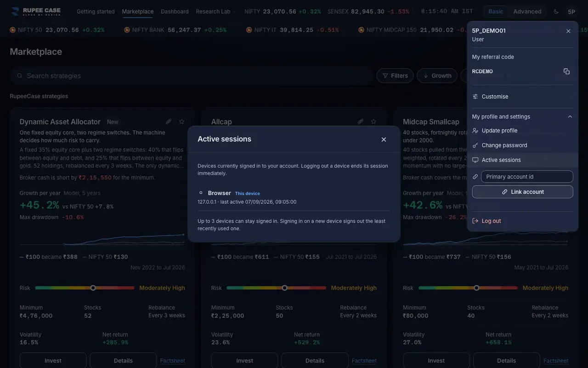
Task: Copy link for Dynamic Asset Allocator
Action: (169, 122)
